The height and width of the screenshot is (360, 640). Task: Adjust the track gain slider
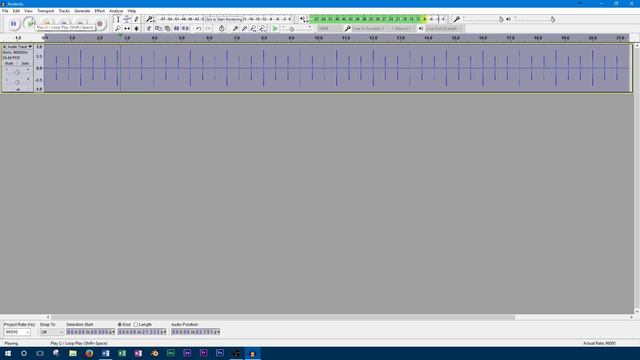(17, 72)
